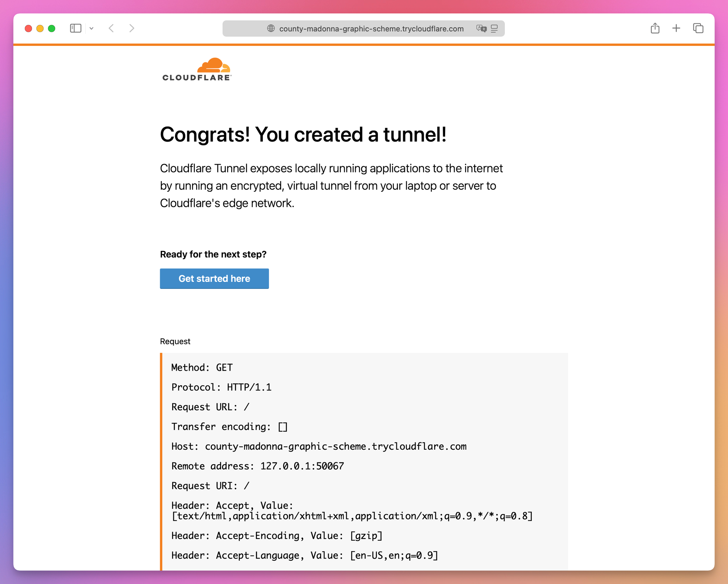Maximize window with the green button

tap(52, 28)
